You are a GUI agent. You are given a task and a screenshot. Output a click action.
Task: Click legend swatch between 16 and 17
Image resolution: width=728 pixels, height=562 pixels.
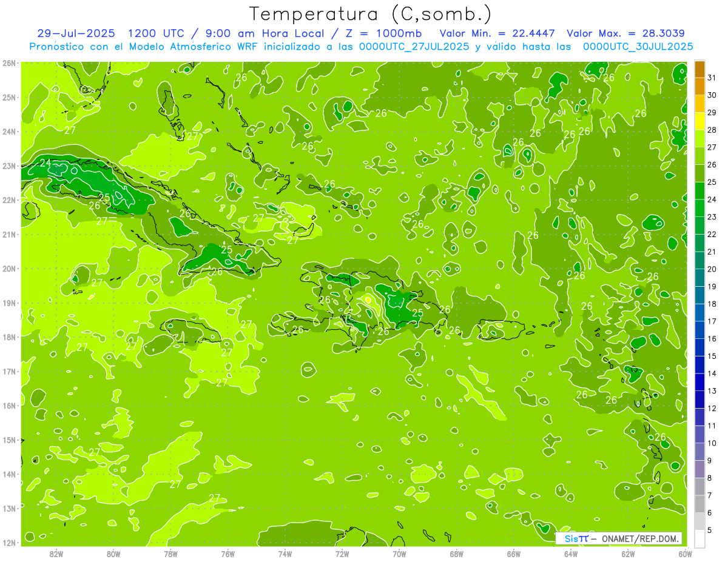tap(699, 330)
